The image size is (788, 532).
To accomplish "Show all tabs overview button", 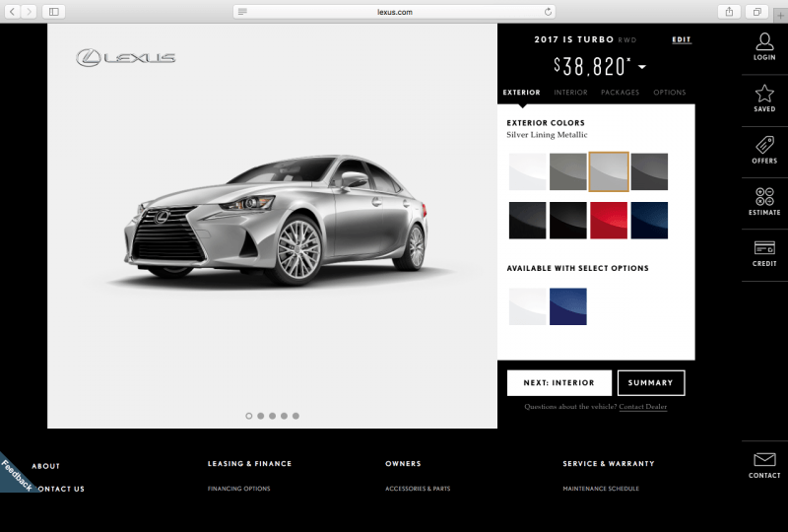I will (756, 12).
